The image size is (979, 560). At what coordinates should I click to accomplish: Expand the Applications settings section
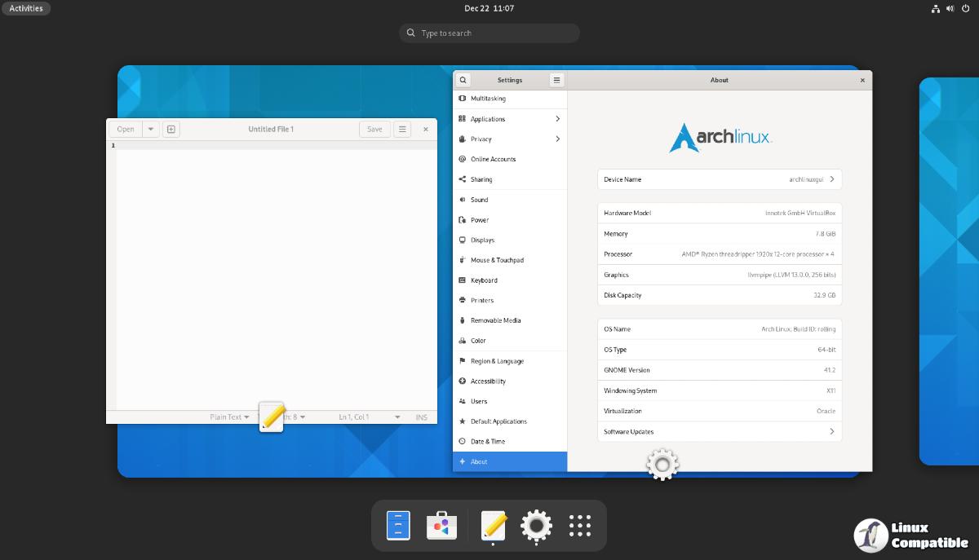[510, 119]
